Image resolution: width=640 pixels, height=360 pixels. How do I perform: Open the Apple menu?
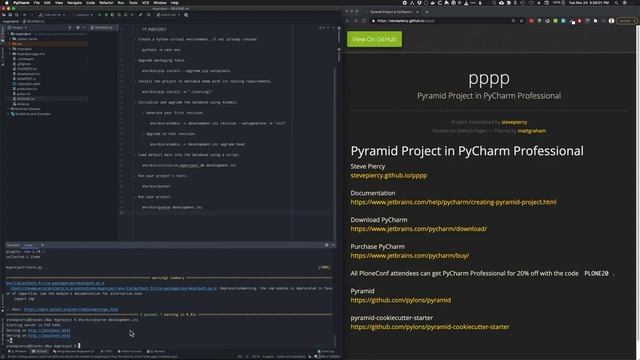(6, 2)
